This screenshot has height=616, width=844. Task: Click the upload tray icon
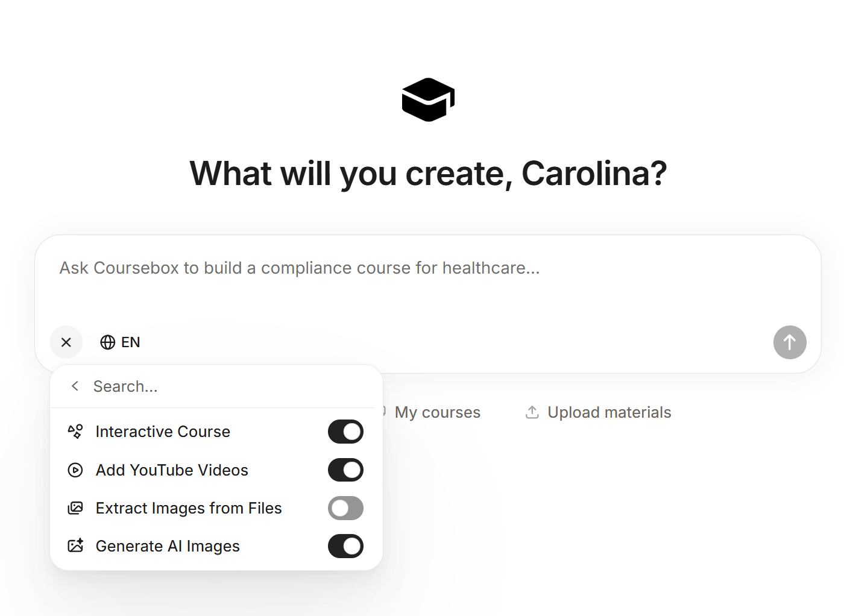tap(532, 412)
